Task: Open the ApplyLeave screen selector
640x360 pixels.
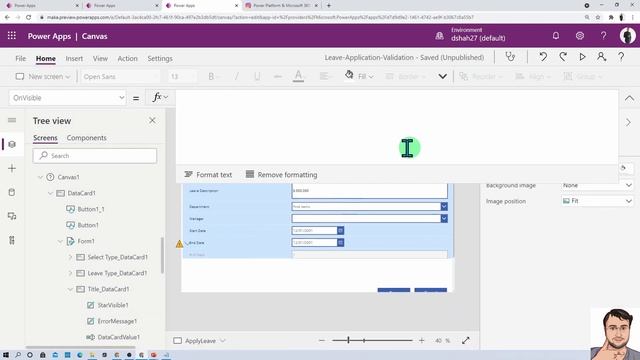Action: pos(200,341)
